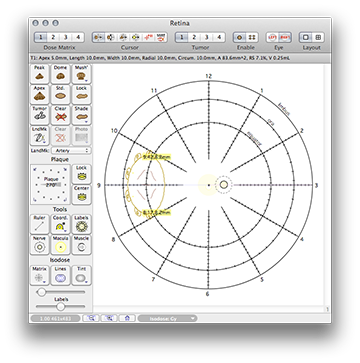Select the Apex tool
This screenshot has height=363, width=360.
point(40,94)
